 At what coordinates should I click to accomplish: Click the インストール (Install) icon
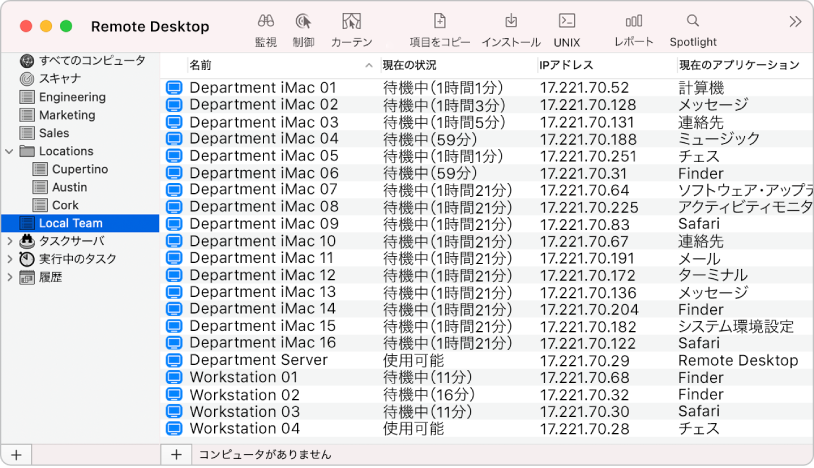click(511, 21)
